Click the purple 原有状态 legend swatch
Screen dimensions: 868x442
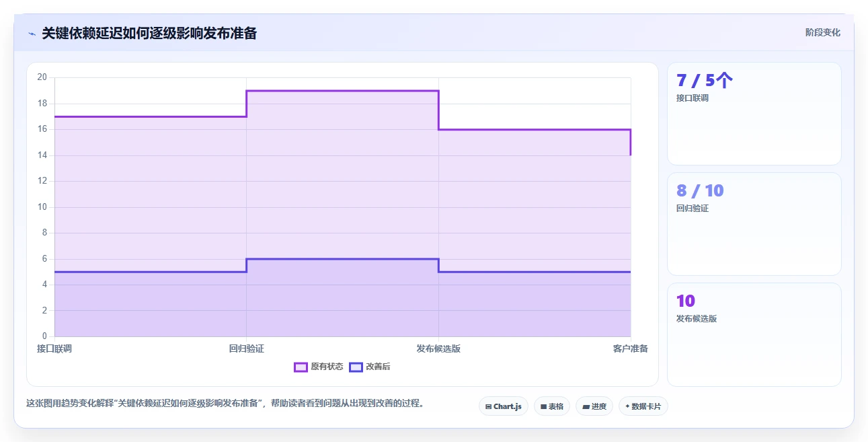(x=301, y=367)
